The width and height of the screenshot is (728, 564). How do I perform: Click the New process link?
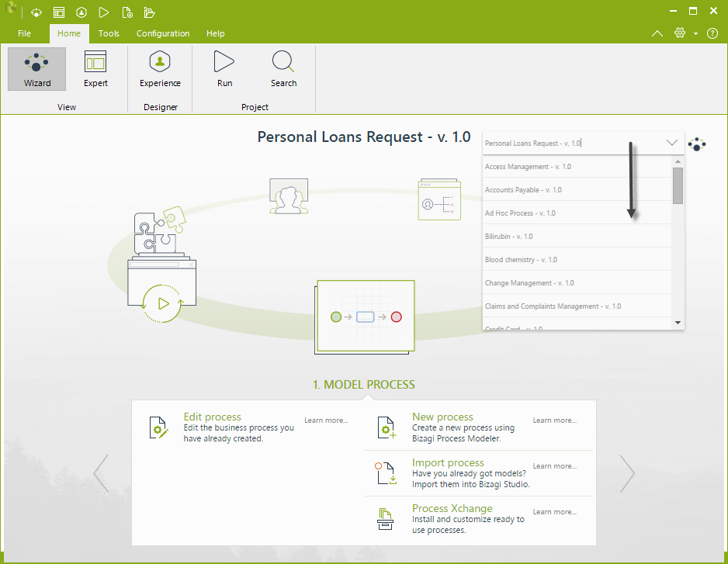pos(442,417)
